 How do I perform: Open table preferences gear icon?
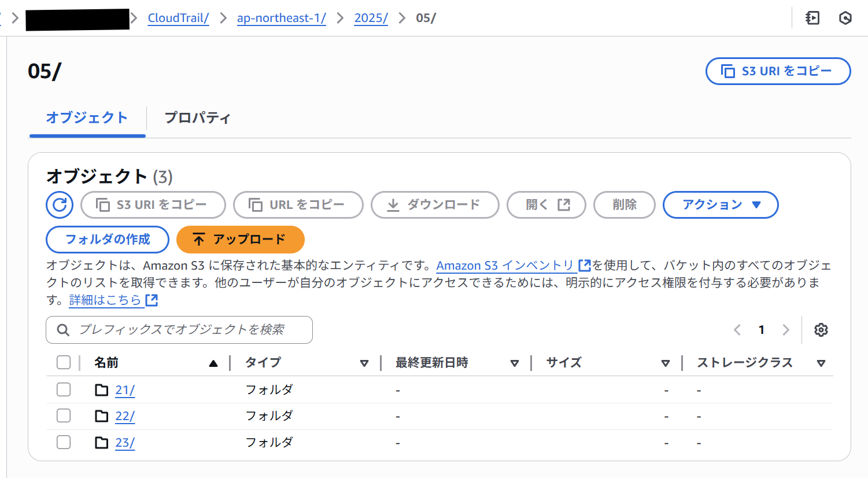point(821,330)
